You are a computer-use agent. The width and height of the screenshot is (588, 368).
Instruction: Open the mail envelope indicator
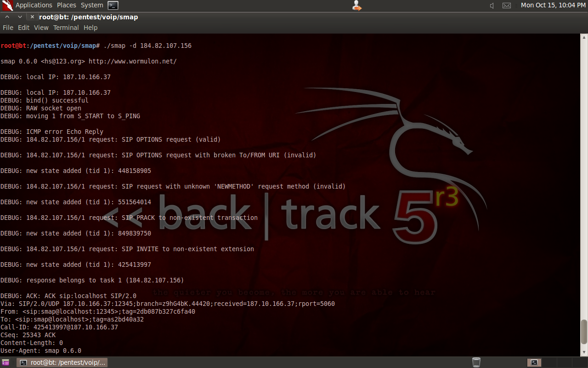[507, 6]
